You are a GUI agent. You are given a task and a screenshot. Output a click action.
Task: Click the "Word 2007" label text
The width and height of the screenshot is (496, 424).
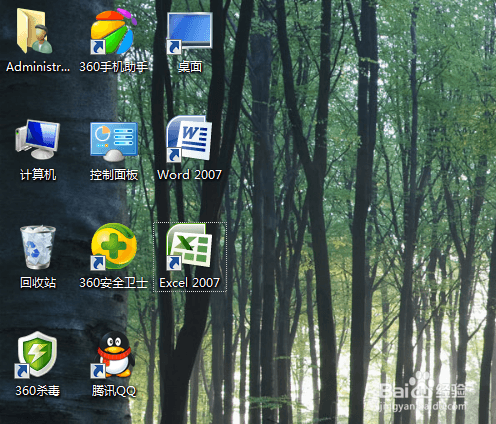[189, 175]
